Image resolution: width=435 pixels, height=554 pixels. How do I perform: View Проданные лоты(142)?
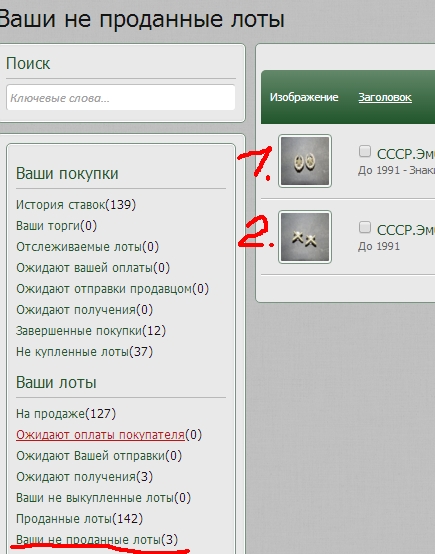pyautogui.click(x=80, y=519)
